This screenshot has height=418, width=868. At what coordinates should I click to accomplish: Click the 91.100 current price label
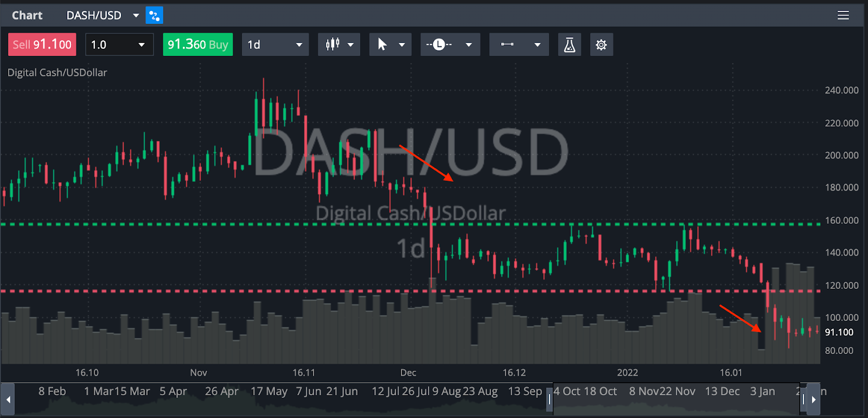coord(839,332)
